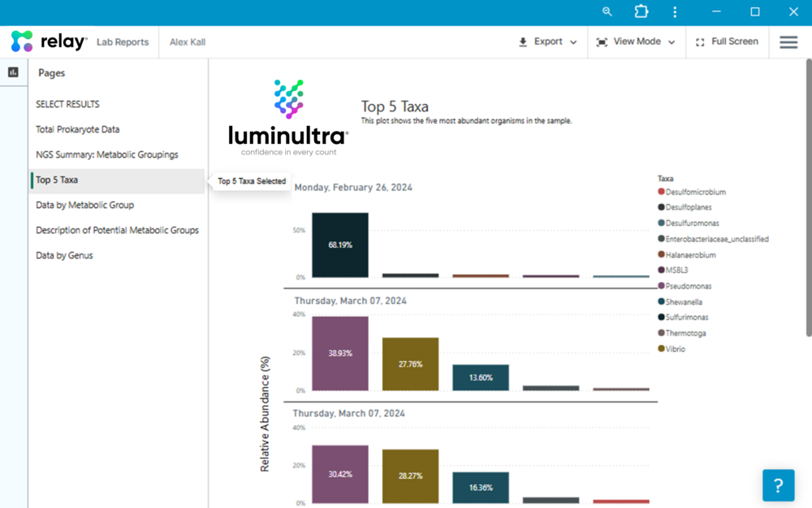The height and width of the screenshot is (508, 812).
Task: Select Data by Genus page
Action: point(64,255)
